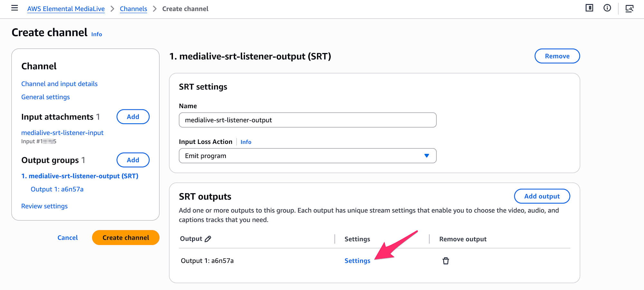Open the info circle help icon
The image size is (644, 290).
coord(607,8)
